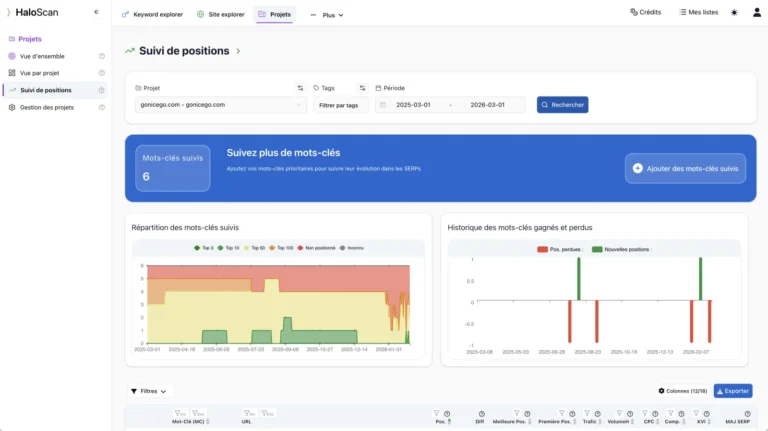
Task: Click the filter icon above Meilleure Pos.
Action: (x=516, y=413)
